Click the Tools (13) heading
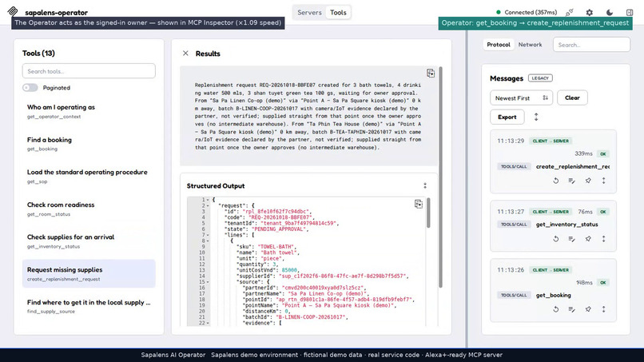Viewport: 644px width, 362px height. (x=38, y=53)
